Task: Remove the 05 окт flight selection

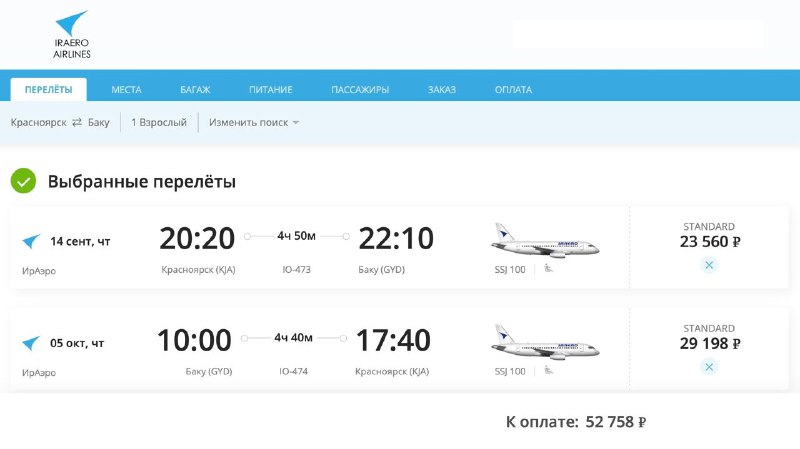Action: tap(709, 367)
